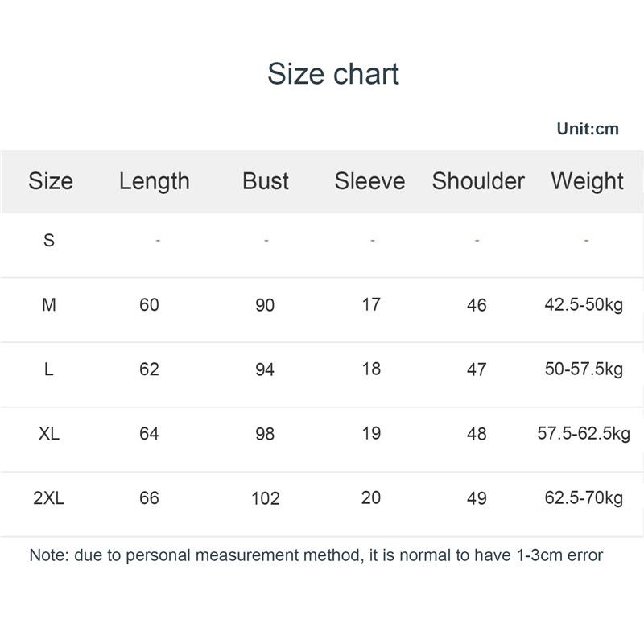Click the sleeve value 17
The width and height of the screenshot is (644, 644).
(x=370, y=305)
